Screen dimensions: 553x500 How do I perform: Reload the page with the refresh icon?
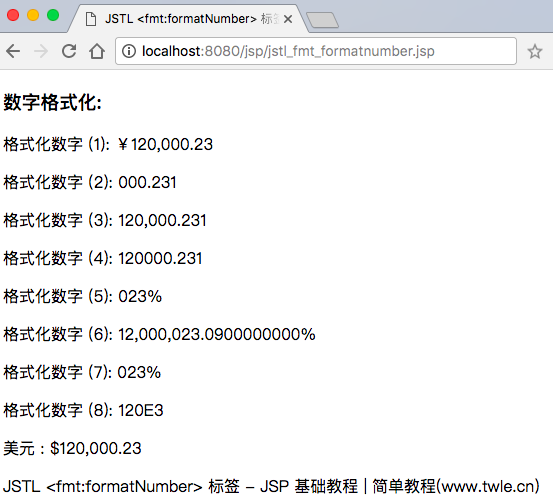point(69,51)
